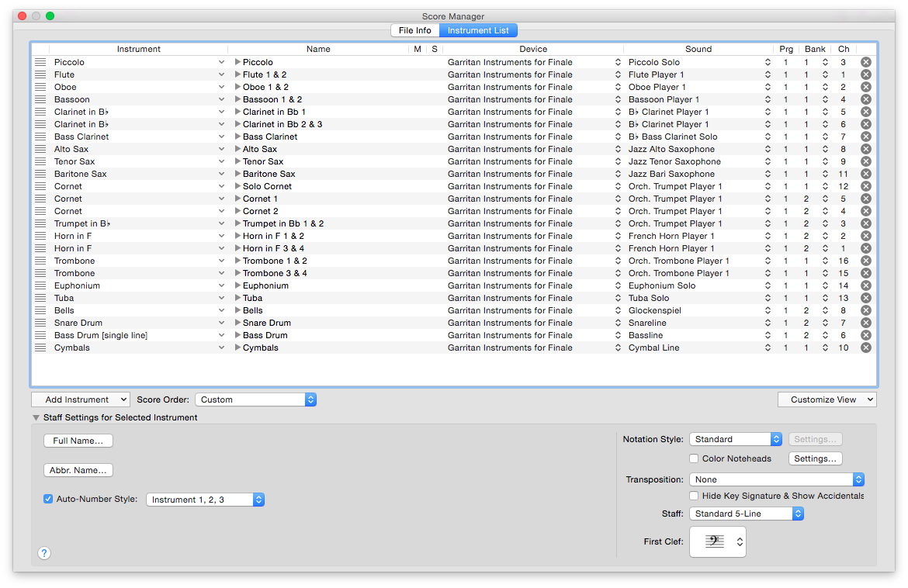Expand the Flute 1 & 2 name triangle
This screenshot has height=588, width=908.
coord(237,74)
